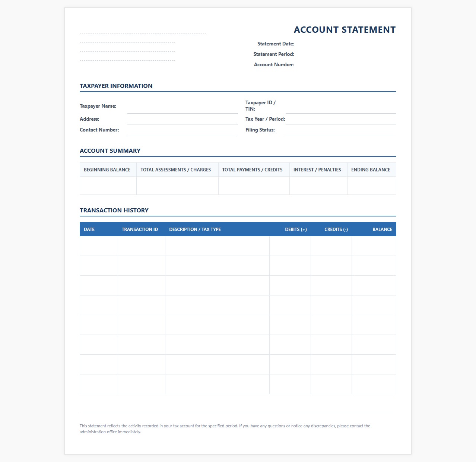Click the Filing Status label
Viewport: 476px width, 462px height.
(x=260, y=130)
